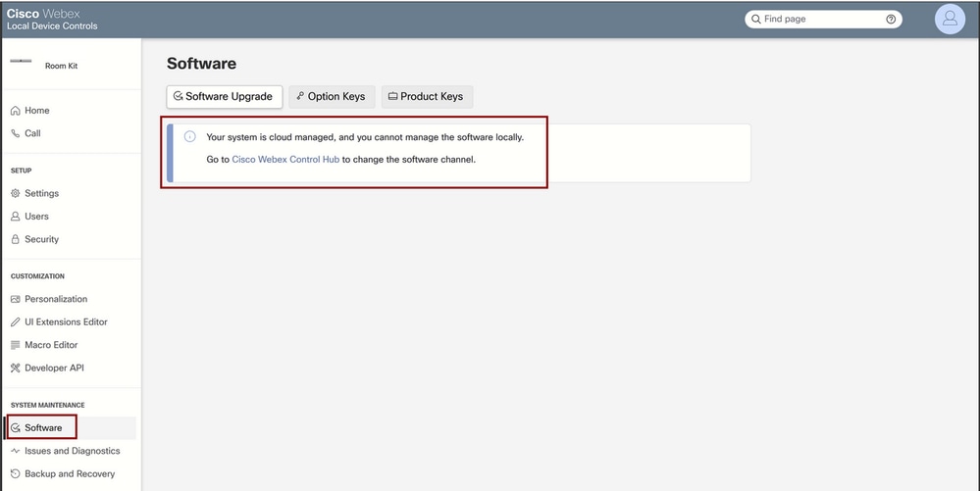Screen dimensions: 980x491
Task: Click the Software page heading
Action: 201,64
